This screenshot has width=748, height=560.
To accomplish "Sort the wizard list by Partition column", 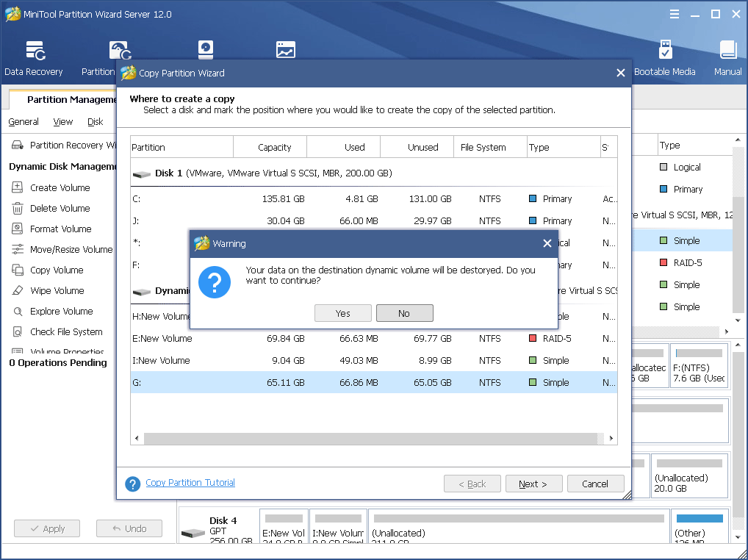I will tap(181, 147).
